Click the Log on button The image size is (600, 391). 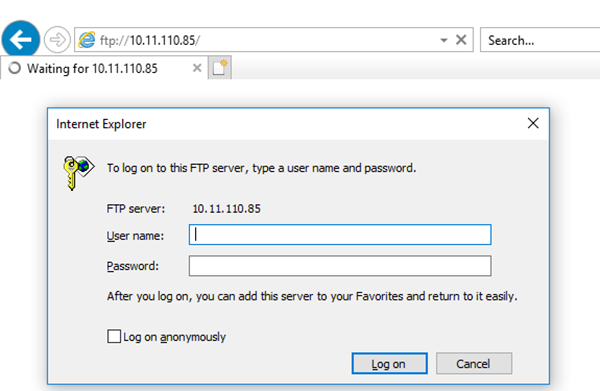click(x=390, y=363)
